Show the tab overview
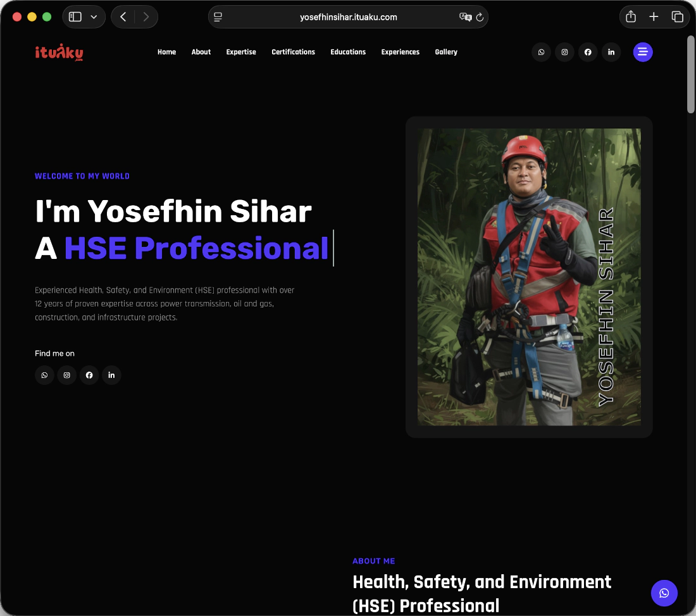Image resolution: width=696 pixels, height=616 pixels. click(x=678, y=17)
